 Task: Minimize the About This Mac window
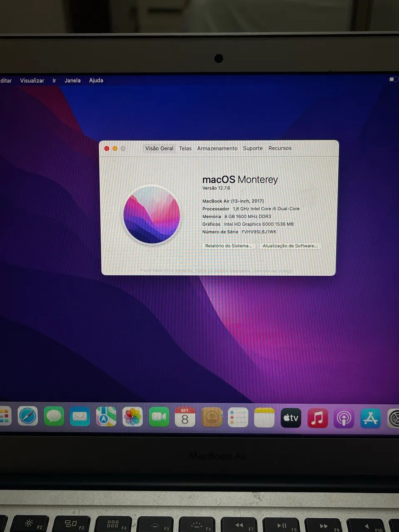point(115,148)
